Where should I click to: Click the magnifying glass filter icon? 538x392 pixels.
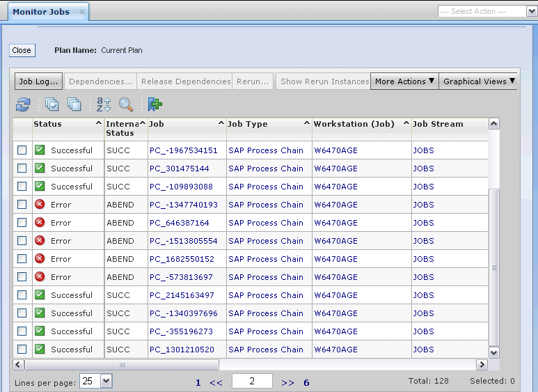pos(126,104)
